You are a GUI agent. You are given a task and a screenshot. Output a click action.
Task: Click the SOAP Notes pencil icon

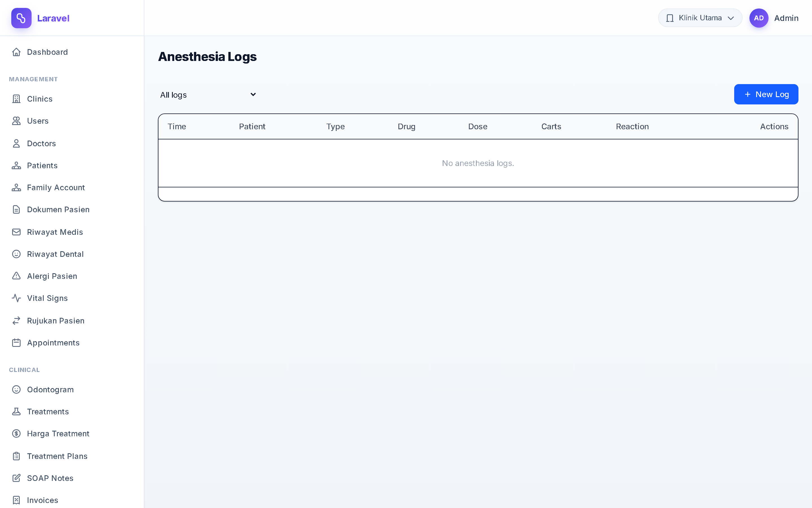16,478
